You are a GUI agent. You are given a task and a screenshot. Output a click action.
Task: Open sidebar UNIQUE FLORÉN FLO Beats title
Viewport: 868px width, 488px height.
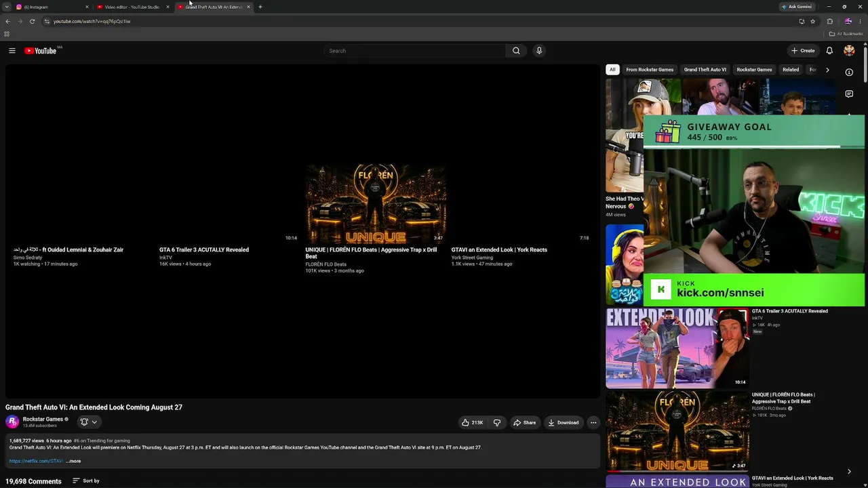[783, 398]
